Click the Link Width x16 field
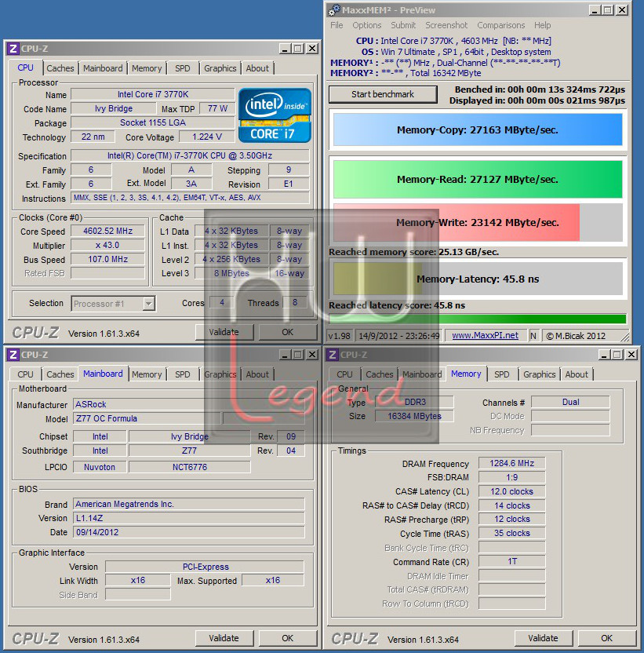 138,581
